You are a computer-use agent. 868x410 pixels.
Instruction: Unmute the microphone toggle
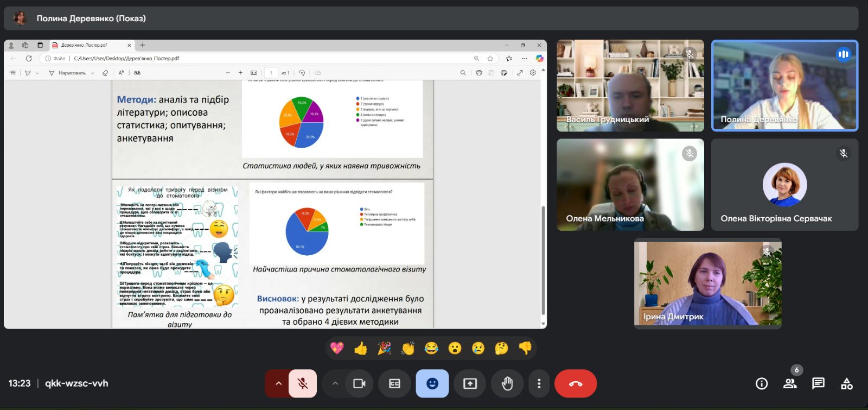coord(303,383)
